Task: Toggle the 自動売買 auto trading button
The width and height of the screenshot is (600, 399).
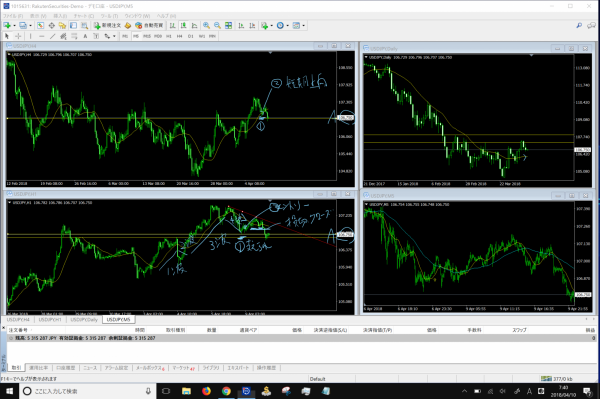Action: tap(149, 25)
